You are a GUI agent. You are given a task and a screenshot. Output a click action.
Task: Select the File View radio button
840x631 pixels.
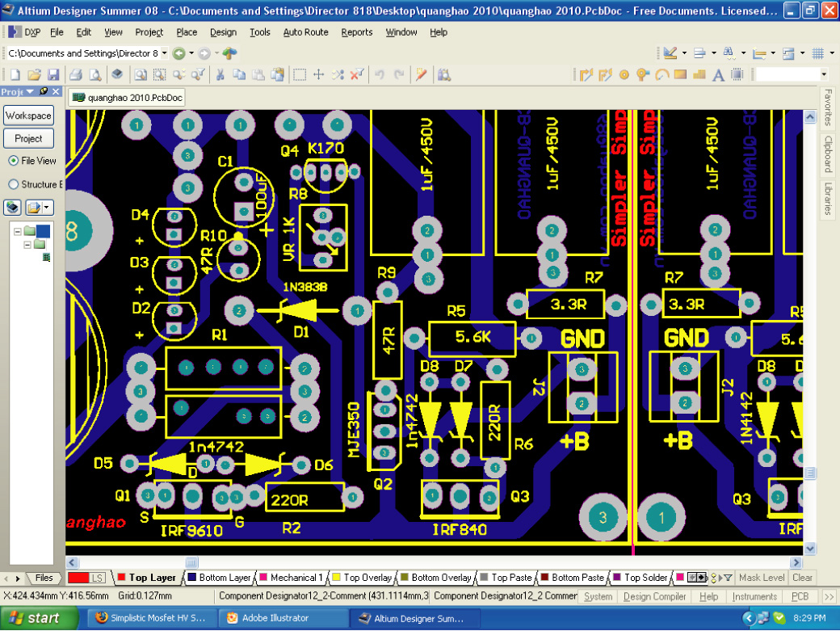[14, 161]
